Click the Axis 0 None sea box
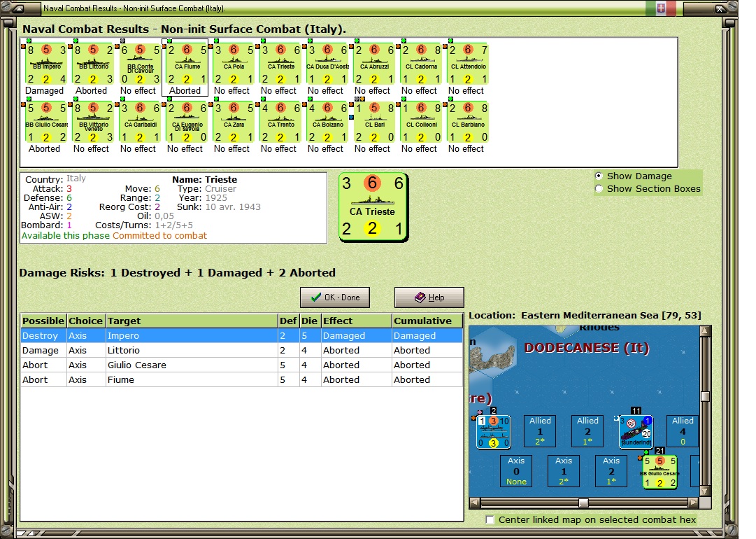This screenshot has height=539, width=756. (x=516, y=471)
